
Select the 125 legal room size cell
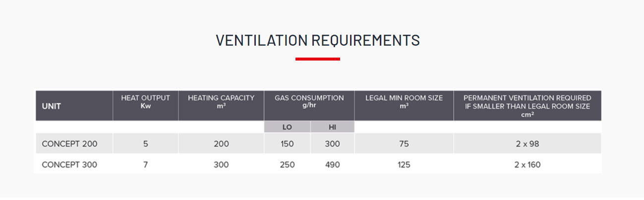coord(404,165)
